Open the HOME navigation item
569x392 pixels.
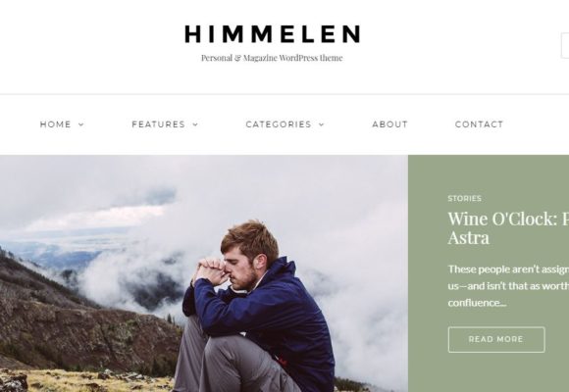click(x=56, y=124)
